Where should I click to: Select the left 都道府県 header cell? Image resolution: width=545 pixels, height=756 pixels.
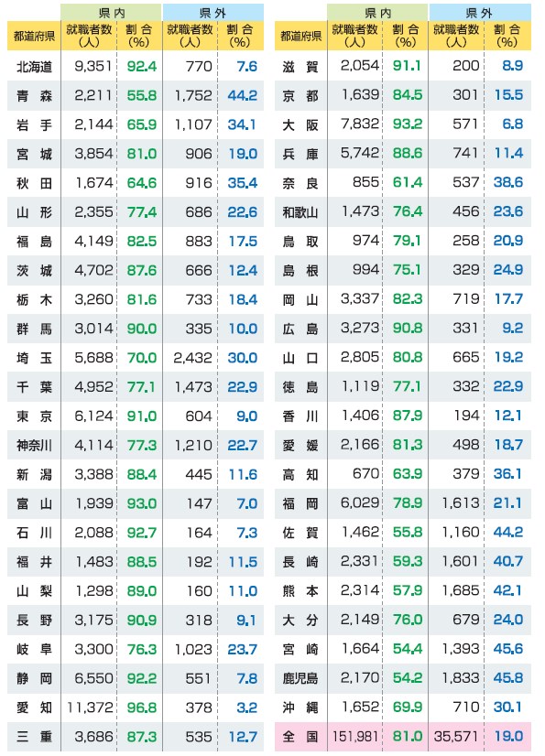point(34,36)
